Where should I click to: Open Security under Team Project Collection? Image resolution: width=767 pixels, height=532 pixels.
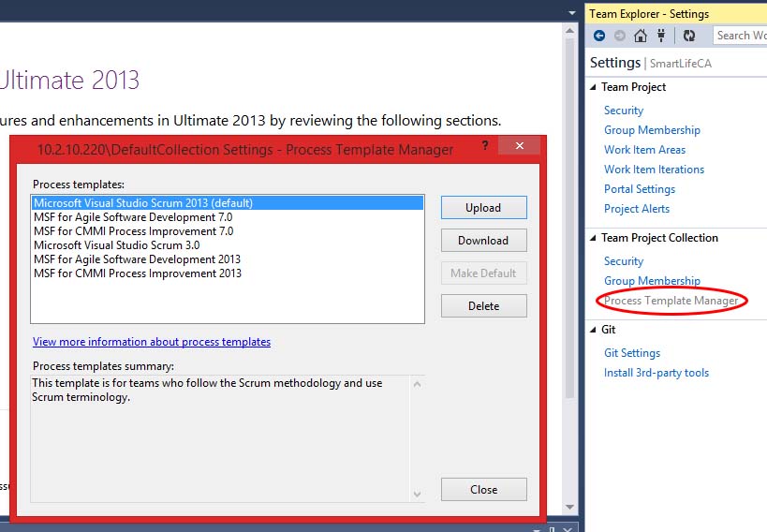(x=624, y=261)
